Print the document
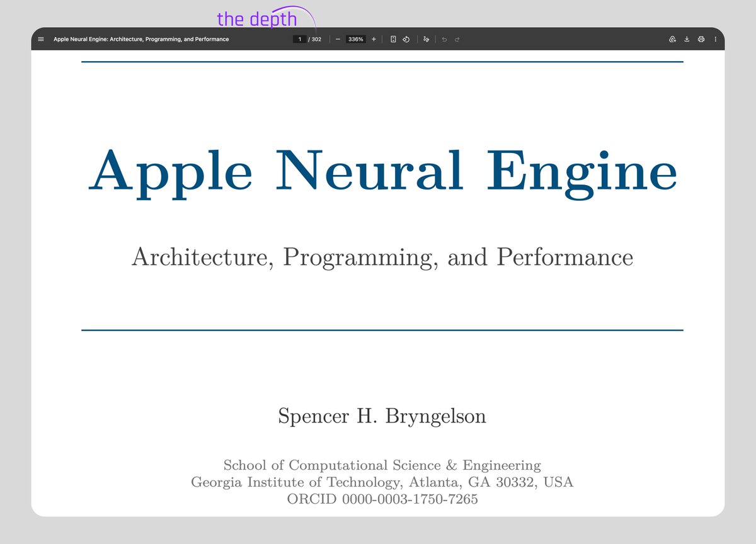Viewport: 756px width, 544px height. click(x=701, y=39)
